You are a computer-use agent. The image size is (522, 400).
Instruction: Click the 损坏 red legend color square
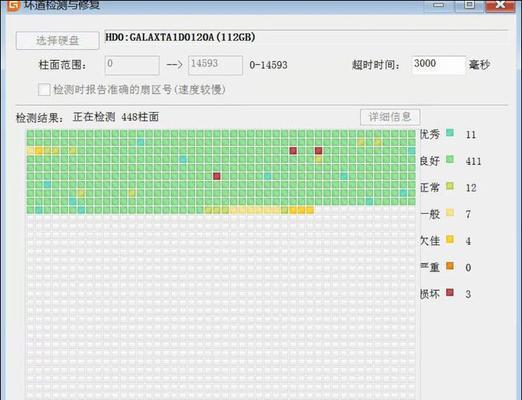click(x=450, y=292)
